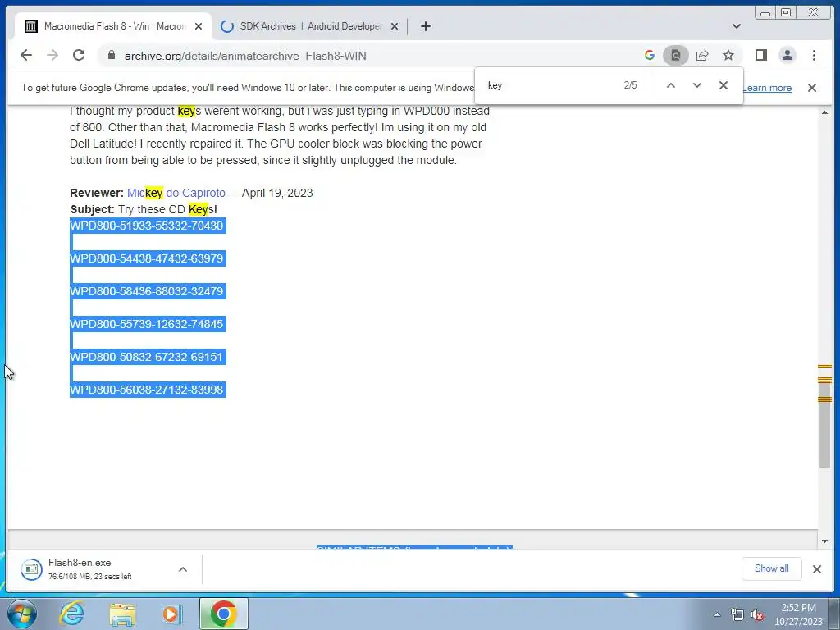Click key WPD800-54438-47432-63979
840x630 pixels.
click(x=147, y=258)
